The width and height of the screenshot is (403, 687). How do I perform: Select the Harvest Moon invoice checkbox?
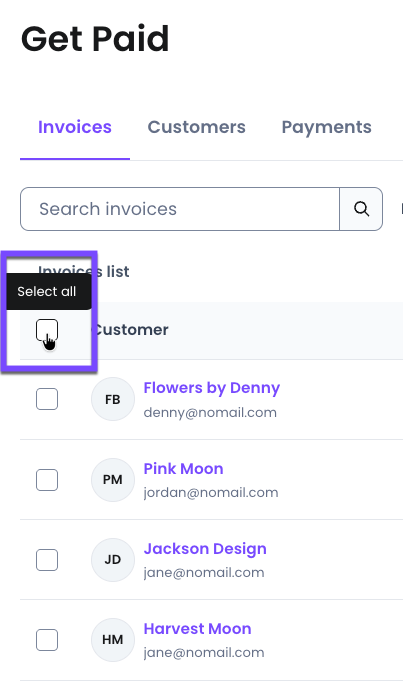47,640
